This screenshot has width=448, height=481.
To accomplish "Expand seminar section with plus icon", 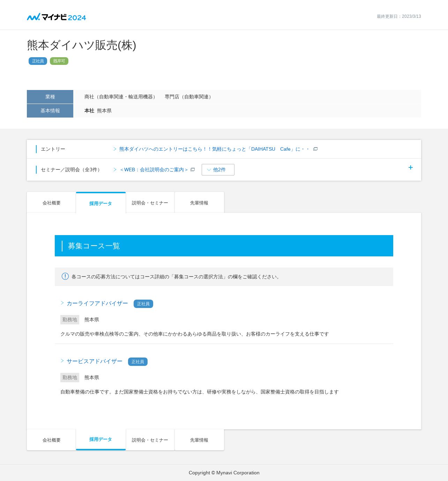I will click(x=411, y=167).
